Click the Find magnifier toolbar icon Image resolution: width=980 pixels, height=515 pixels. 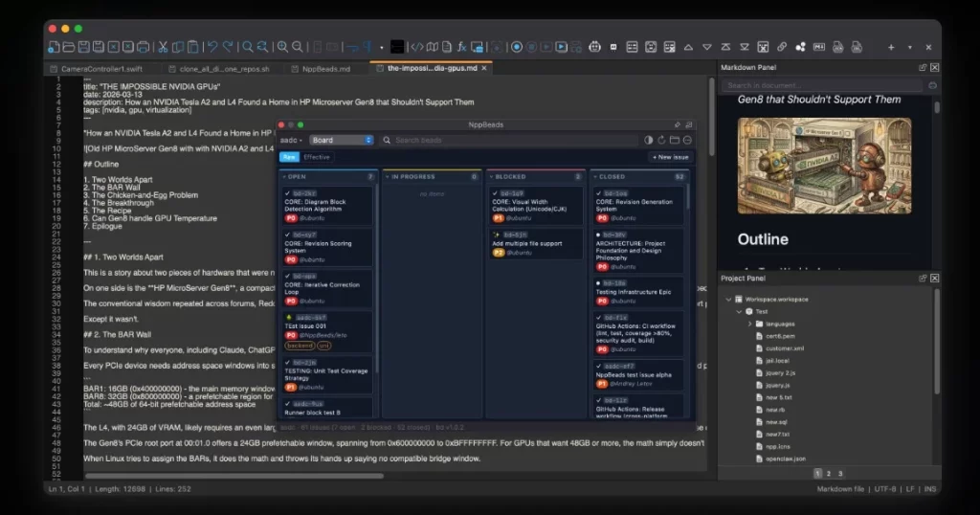coord(248,47)
